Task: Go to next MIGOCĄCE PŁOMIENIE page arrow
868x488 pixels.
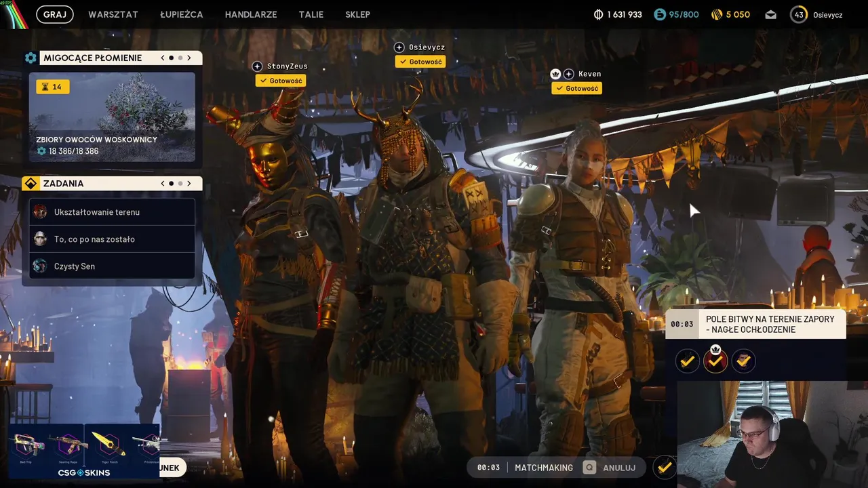Action: click(x=189, y=58)
